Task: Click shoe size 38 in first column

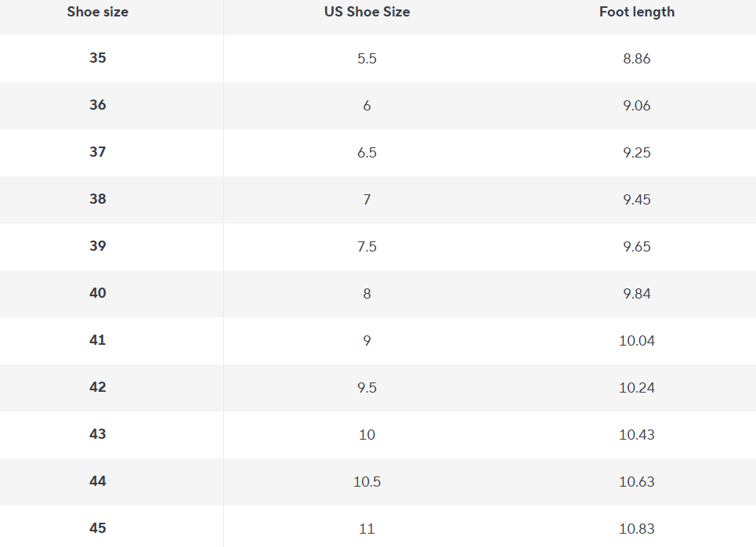Action: pos(97,199)
